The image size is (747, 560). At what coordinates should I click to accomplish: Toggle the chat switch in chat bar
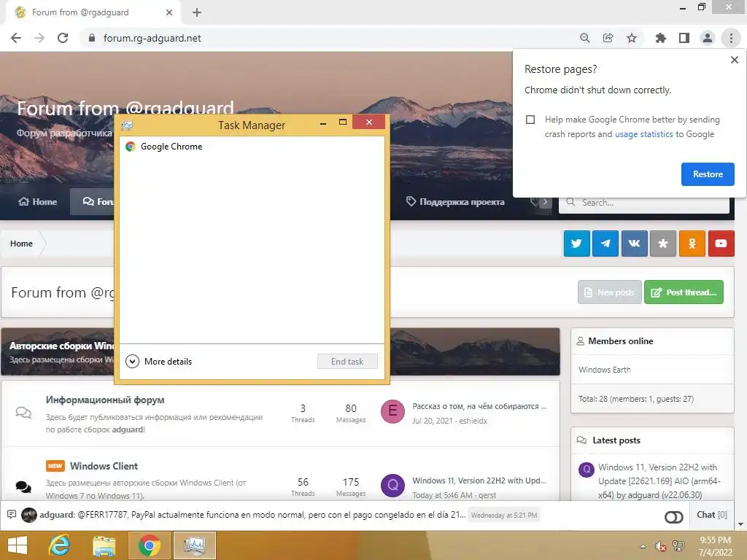[673, 517]
